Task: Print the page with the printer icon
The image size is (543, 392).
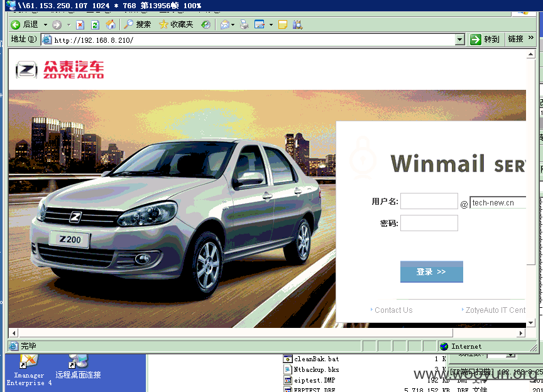Action: (244, 24)
